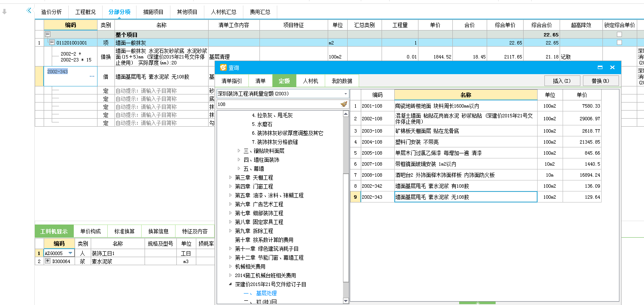The height and width of the screenshot is (305, 644).
Task: Select result row 2002-342 有108胶
Action: coord(475,186)
